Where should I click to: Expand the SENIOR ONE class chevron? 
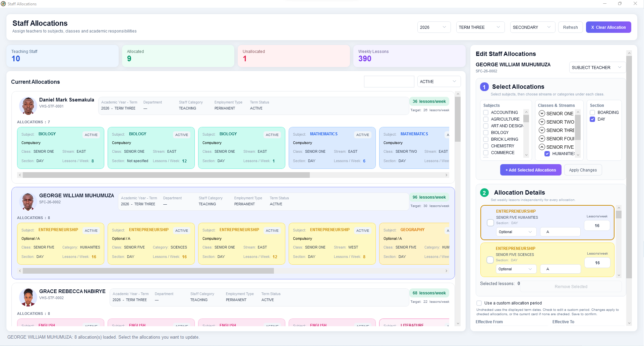542,114
